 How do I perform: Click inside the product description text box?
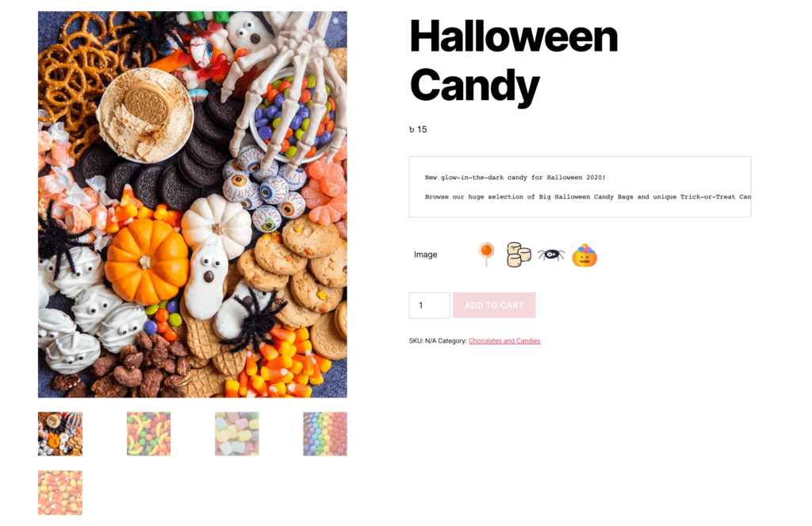(580, 186)
